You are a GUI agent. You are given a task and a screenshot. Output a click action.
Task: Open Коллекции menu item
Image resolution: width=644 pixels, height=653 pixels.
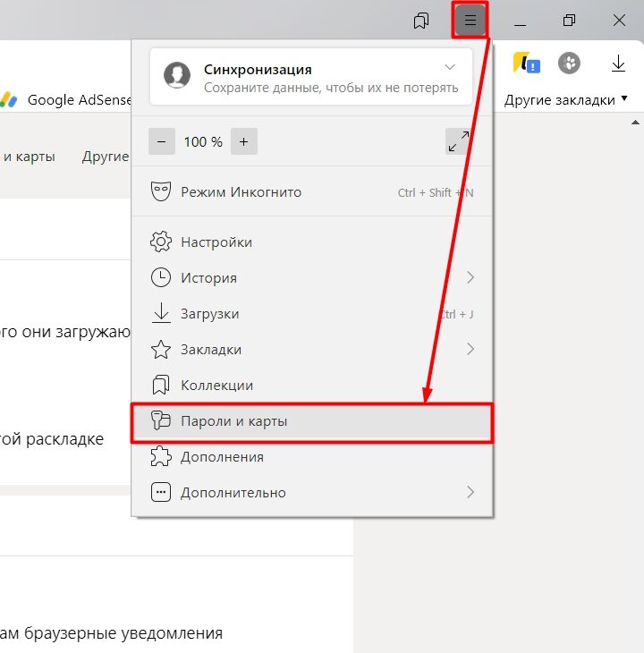click(x=216, y=386)
